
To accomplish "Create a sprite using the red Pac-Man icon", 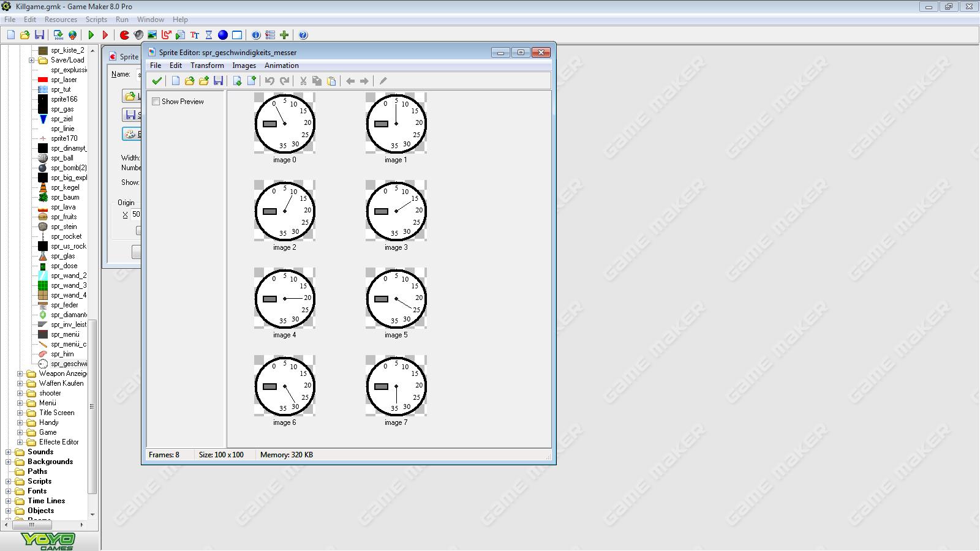I will pos(124,35).
